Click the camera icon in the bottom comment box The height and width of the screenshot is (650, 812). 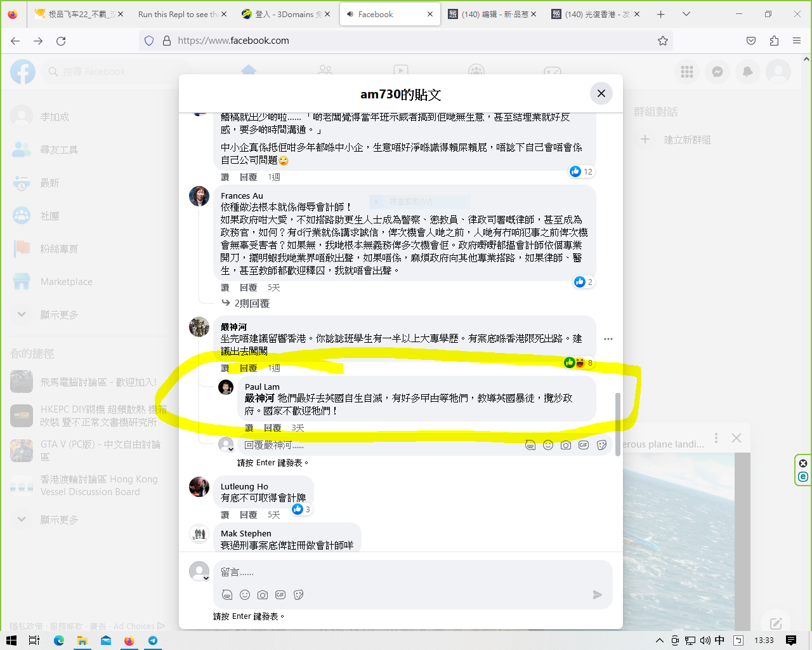[263, 595]
